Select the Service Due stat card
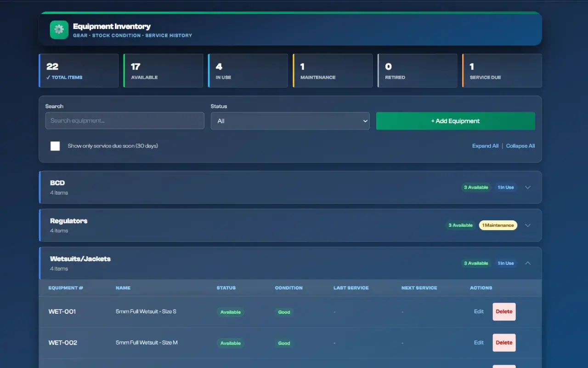This screenshot has height=368, width=588. click(502, 70)
